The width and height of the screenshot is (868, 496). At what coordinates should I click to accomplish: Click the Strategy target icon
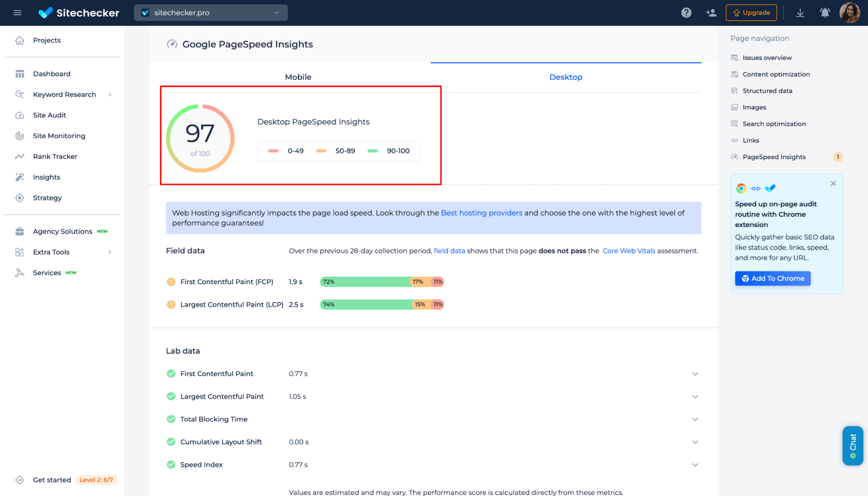pos(20,198)
